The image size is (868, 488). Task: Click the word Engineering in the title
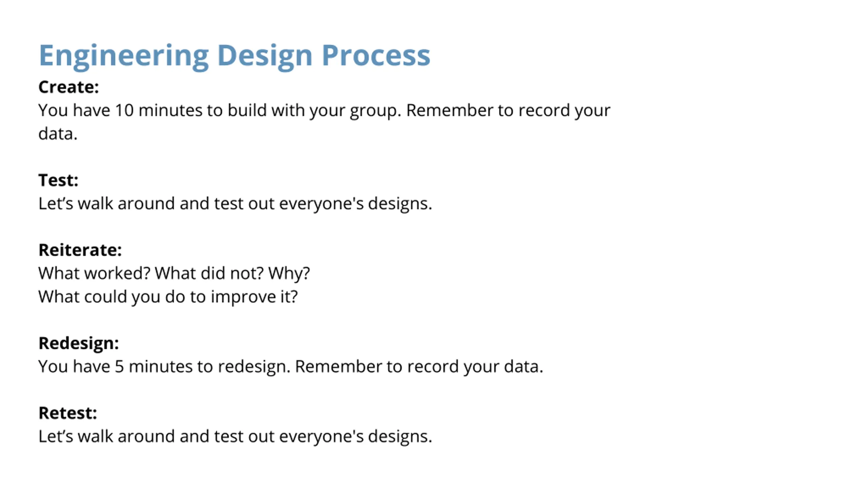pyautogui.click(x=124, y=57)
